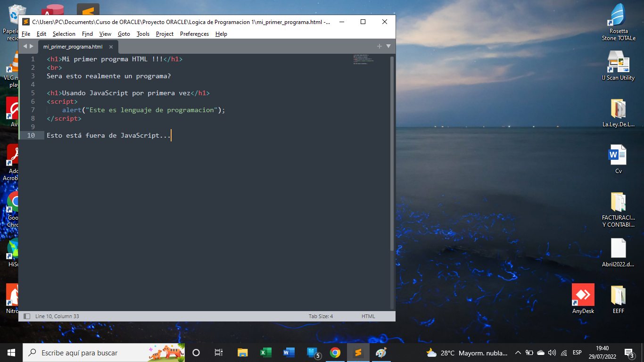
Task: Change the HTML syntax selector
Action: click(x=368, y=316)
